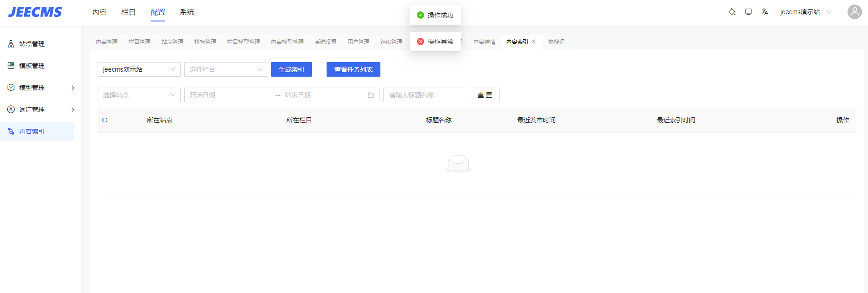This screenshot has width=868, height=293.
Task: Switch to the 内容详情 tab
Action: click(484, 42)
